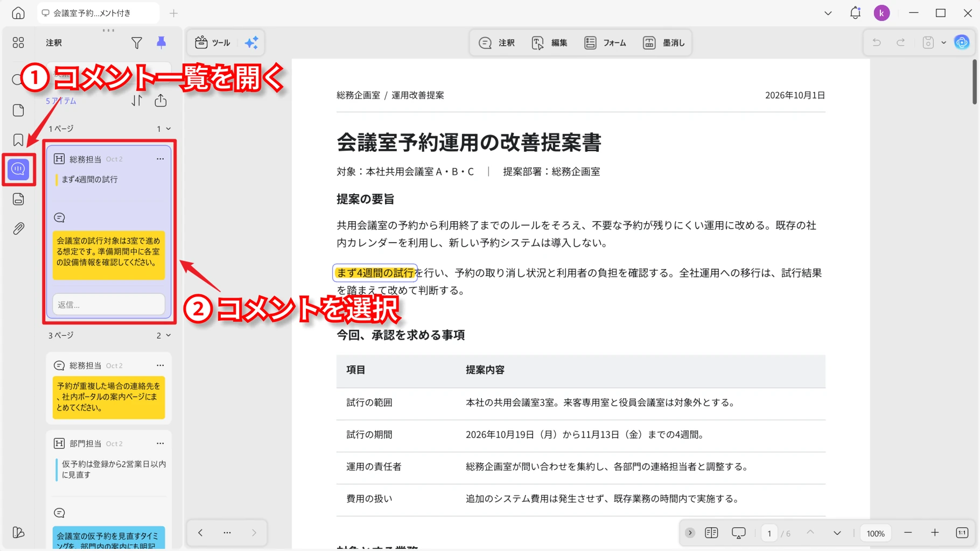Save the document with disk icon
This screenshot has width=980, height=551.
click(928, 43)
